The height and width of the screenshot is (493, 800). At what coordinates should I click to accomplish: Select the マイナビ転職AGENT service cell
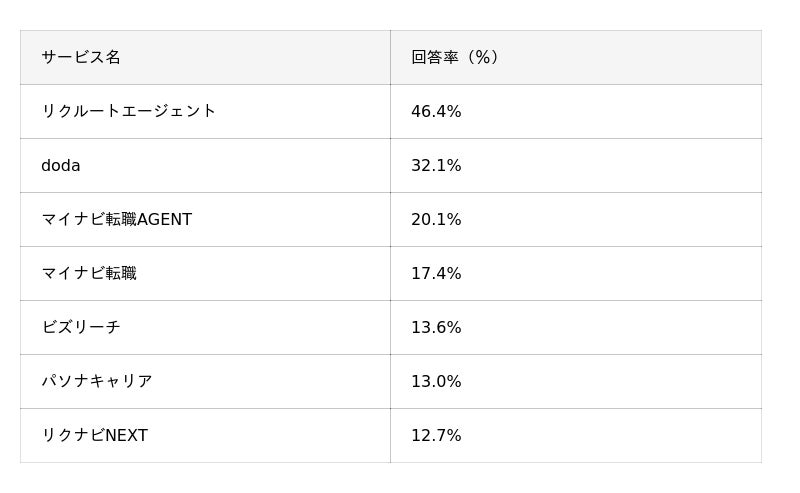116,219
